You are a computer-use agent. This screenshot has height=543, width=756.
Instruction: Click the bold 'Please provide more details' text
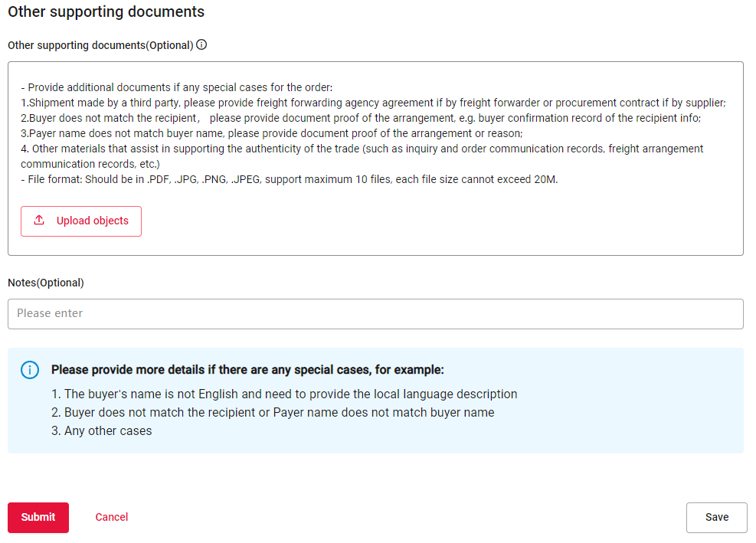(x=247, y=370)
